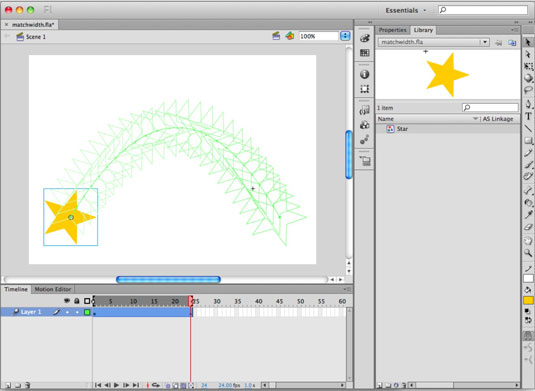Viewport: 535px width, 391px height.
Task: Toggle Layer 1 visibility dot
Action: 67,312
